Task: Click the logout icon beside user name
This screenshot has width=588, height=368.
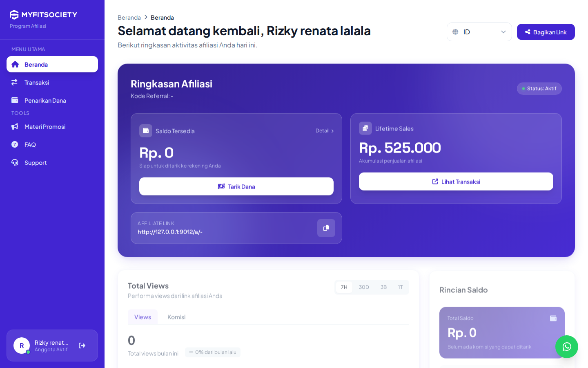Action: pos(82,346)
